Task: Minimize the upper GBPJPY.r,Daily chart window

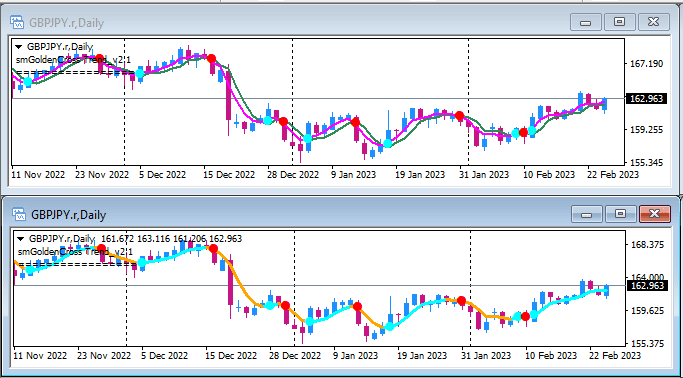Action: tap(586, 22)
